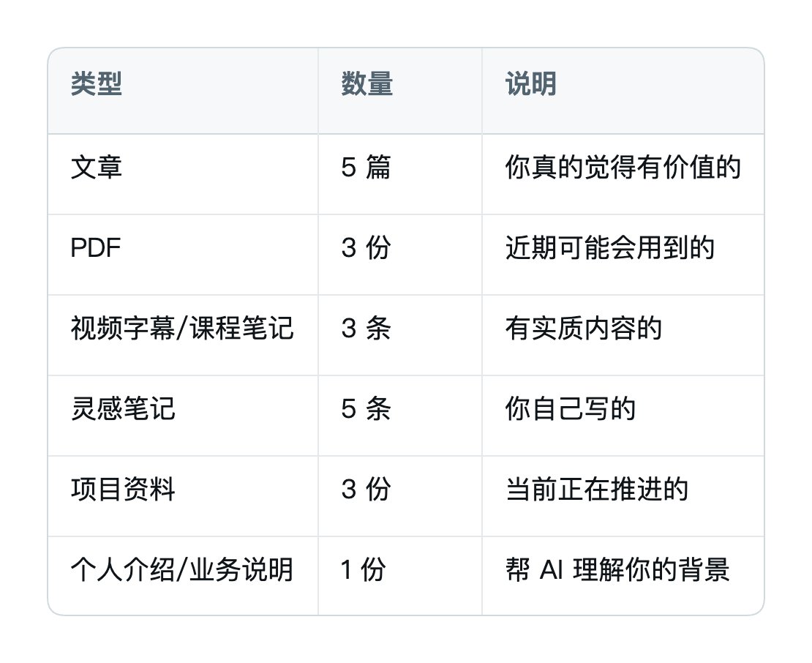Screen dimensions: 812x663
Task: Click the 视频字幕/课程笔记 cell
Action: (183, 335)
